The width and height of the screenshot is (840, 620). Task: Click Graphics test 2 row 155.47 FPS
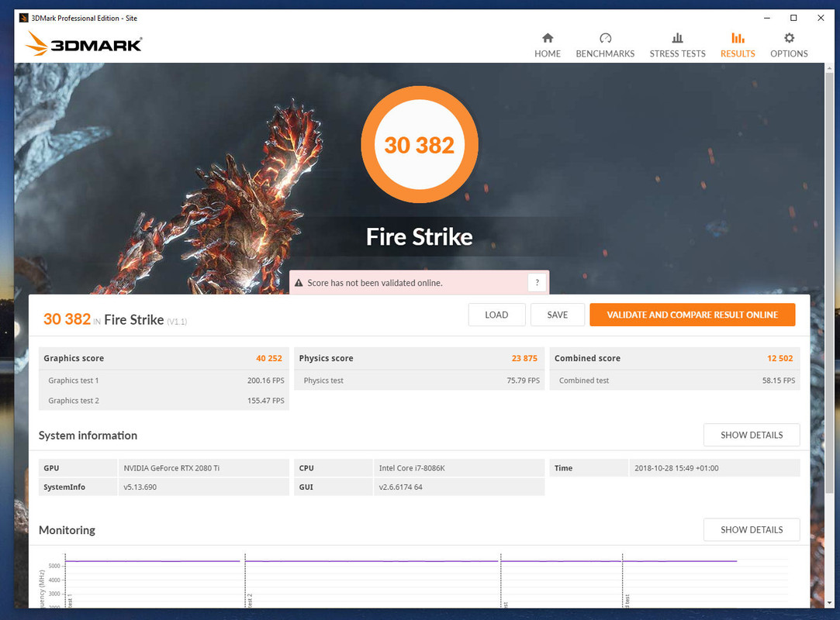(x=164, y=401)
